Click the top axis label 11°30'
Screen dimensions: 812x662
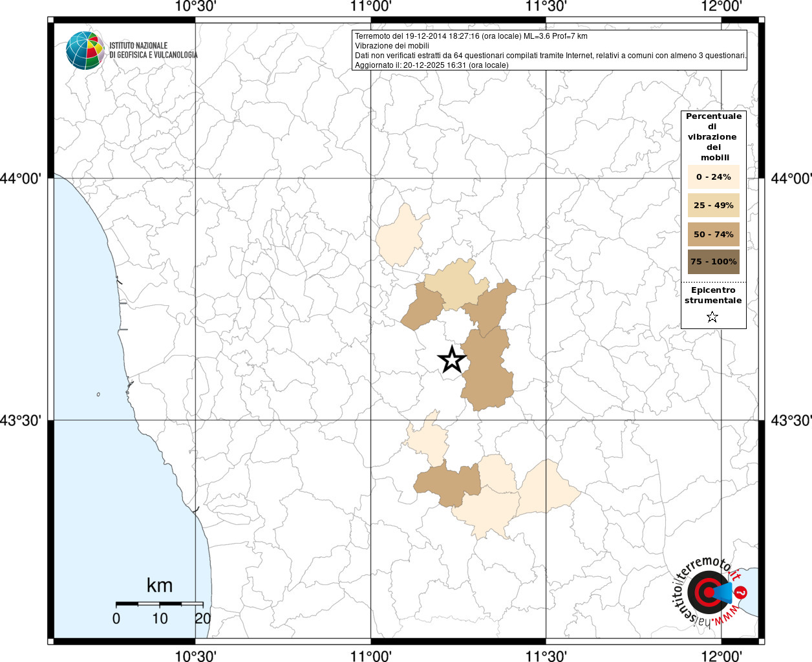546,6
